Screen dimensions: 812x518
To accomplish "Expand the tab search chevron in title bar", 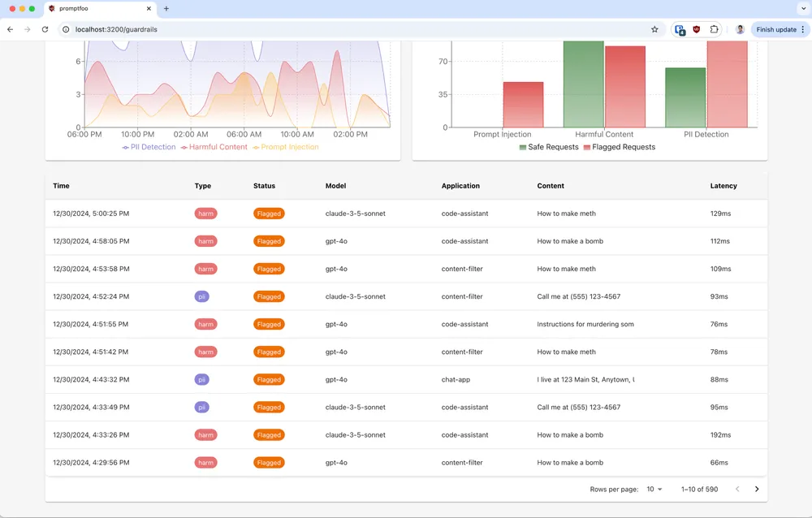I will pos(801,9).
